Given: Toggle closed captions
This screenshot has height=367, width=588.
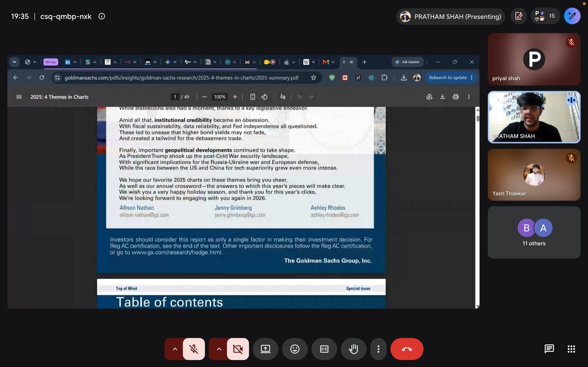Looking at the screenshot, I should 324,349.
